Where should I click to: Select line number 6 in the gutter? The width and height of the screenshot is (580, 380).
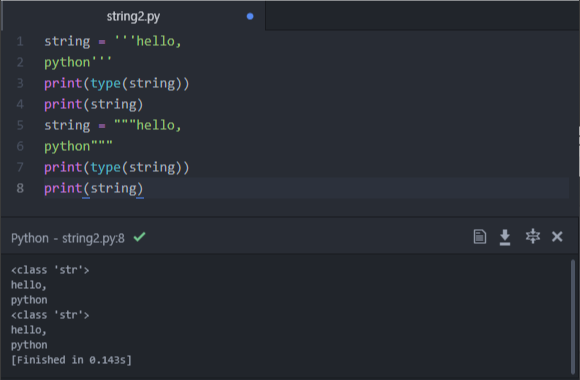coord(20,146)
